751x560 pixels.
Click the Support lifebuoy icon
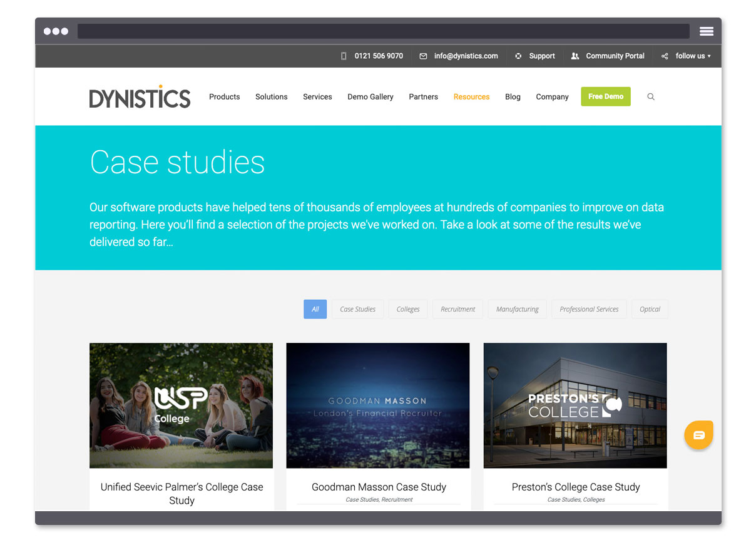(518, 56)
